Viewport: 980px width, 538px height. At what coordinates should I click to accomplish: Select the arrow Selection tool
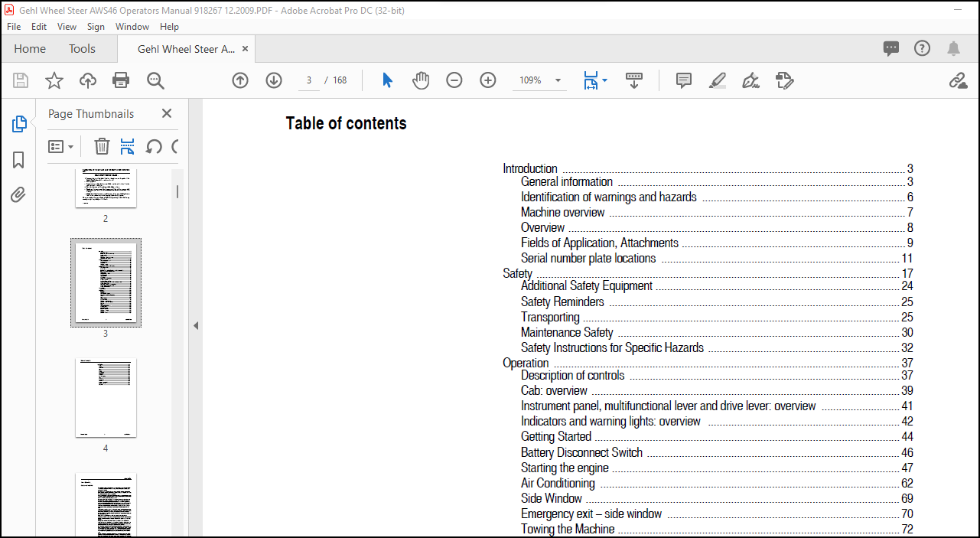point(387,80)
